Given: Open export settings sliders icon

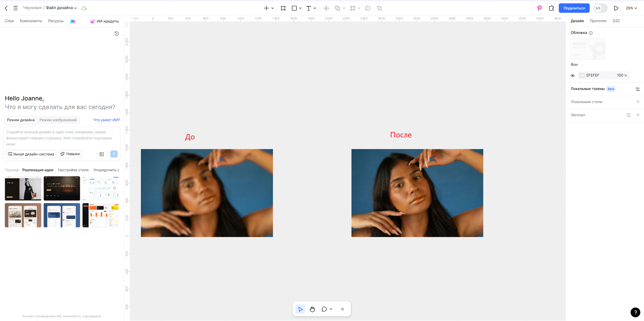Looking at the screenshot, I should tap(629, 115).
